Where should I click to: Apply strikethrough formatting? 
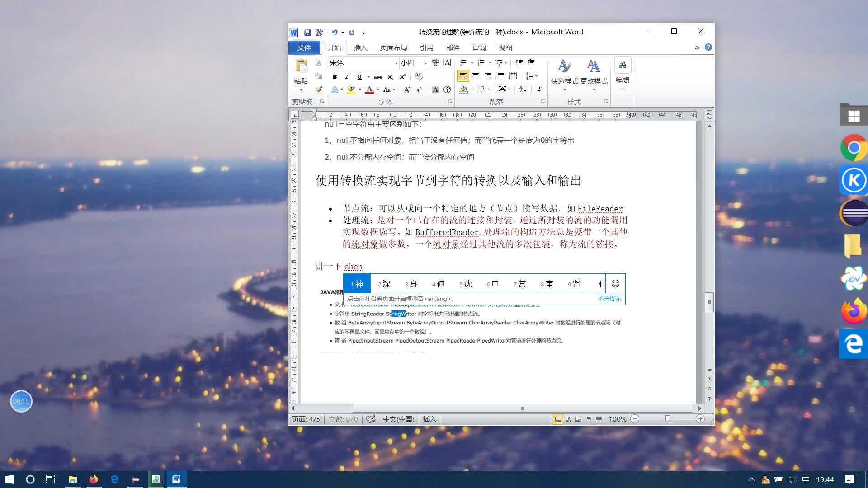coord(378,77)
